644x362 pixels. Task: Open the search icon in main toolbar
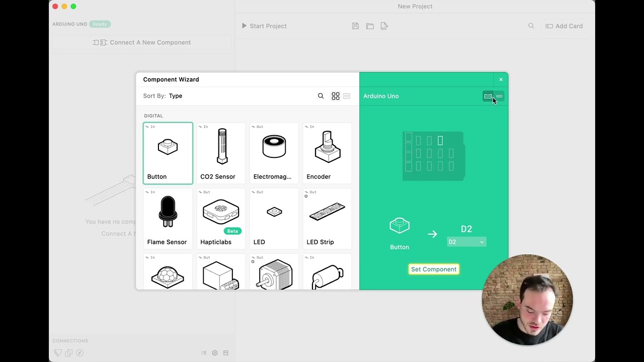531,26
